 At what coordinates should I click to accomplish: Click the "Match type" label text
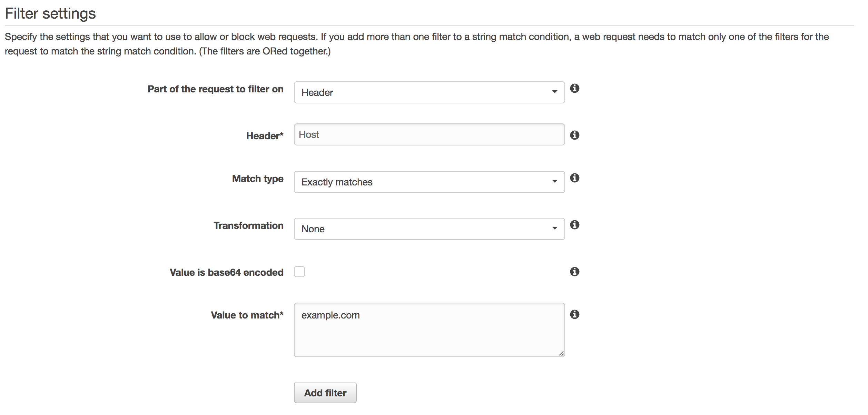tap(258, 179)
